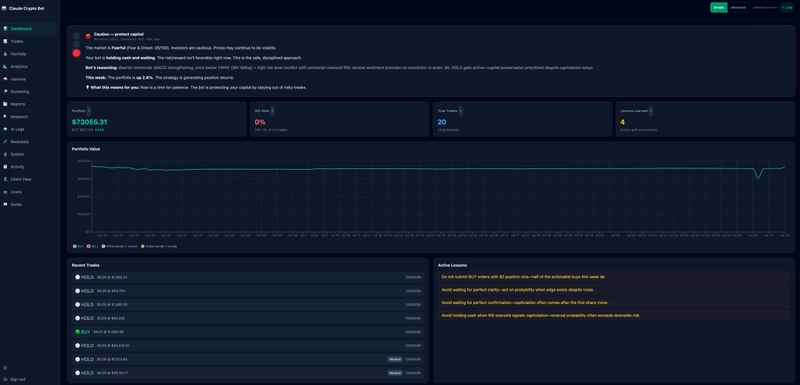Click the Guide book icon in the sidebar
This screenshot has height=385, width=800.
click(x=5, y=204)
